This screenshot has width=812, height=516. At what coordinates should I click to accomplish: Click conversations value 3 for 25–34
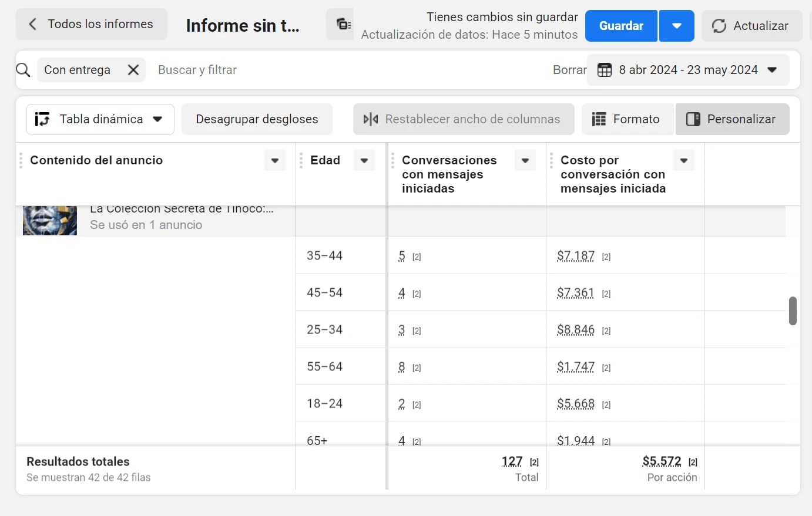click(402, 330)
